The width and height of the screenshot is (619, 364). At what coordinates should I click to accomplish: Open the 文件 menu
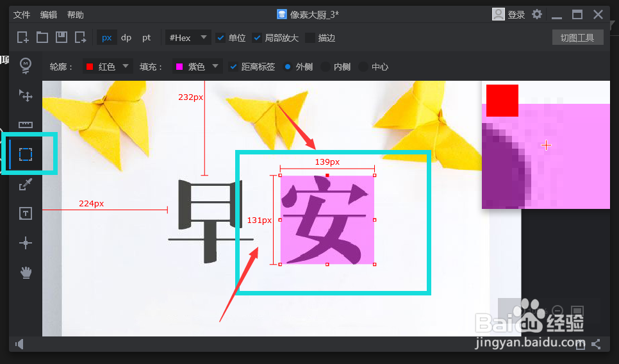(x=21, y=15)
